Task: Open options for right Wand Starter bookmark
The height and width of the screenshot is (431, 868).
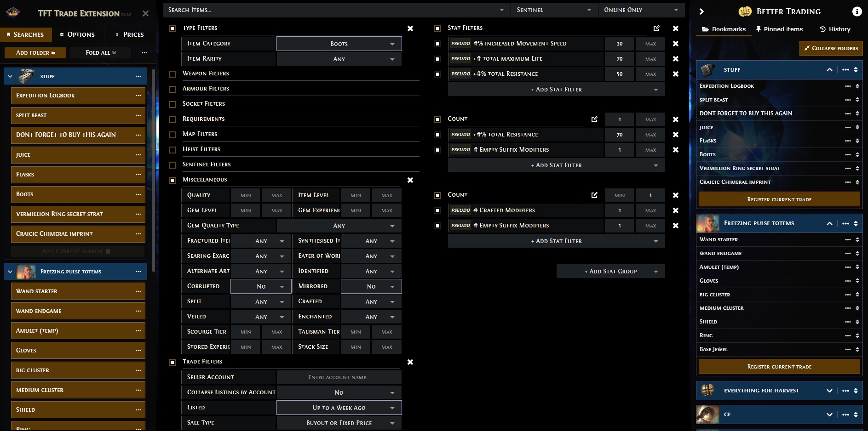Action: click(848, 239)
